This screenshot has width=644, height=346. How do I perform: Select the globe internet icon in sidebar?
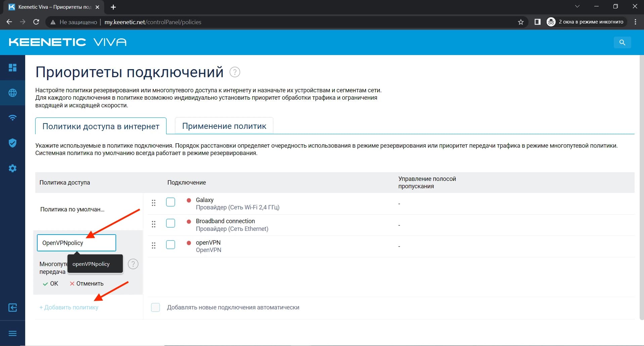tap(12, 93)
